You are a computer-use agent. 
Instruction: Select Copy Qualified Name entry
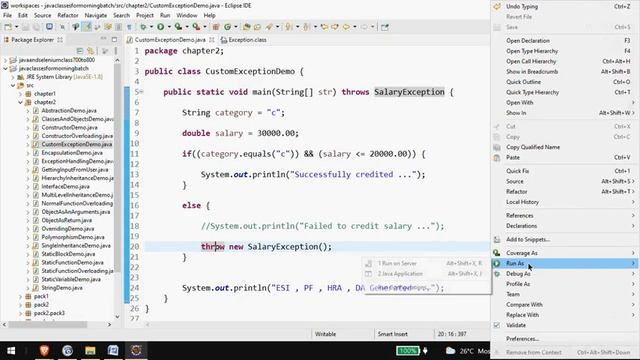[x=565, y=147]
